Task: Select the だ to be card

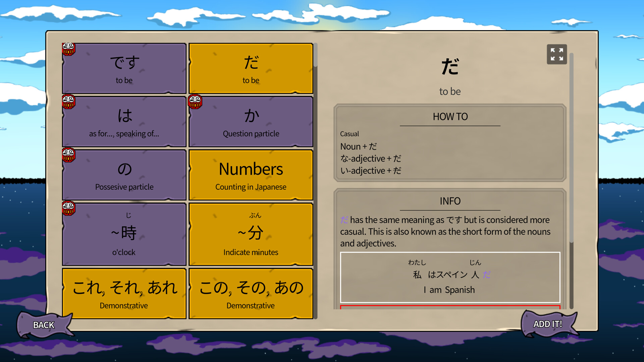Action: tap(251, 68)
